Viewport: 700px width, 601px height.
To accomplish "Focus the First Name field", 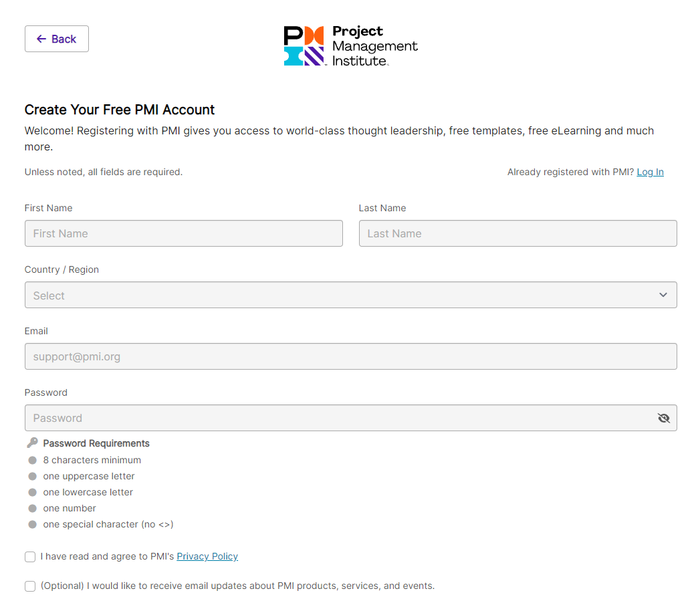I will [x=183, y=233].
